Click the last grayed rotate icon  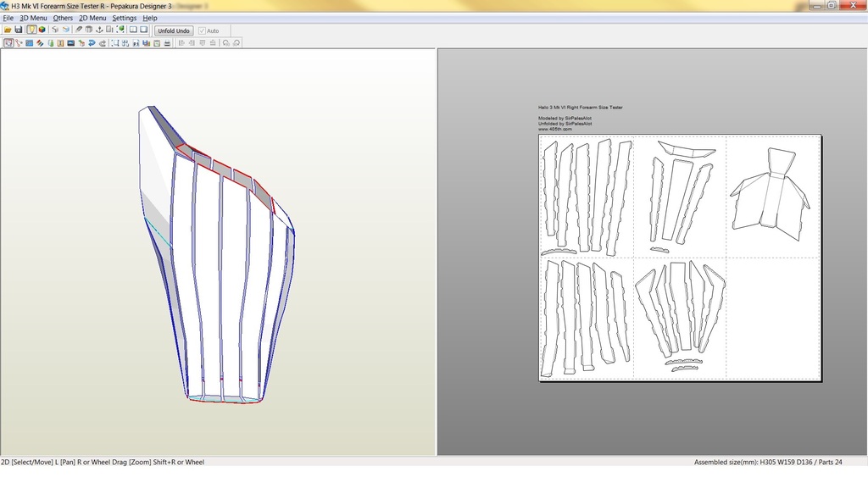pyautogui.click(x=236, y=42)
